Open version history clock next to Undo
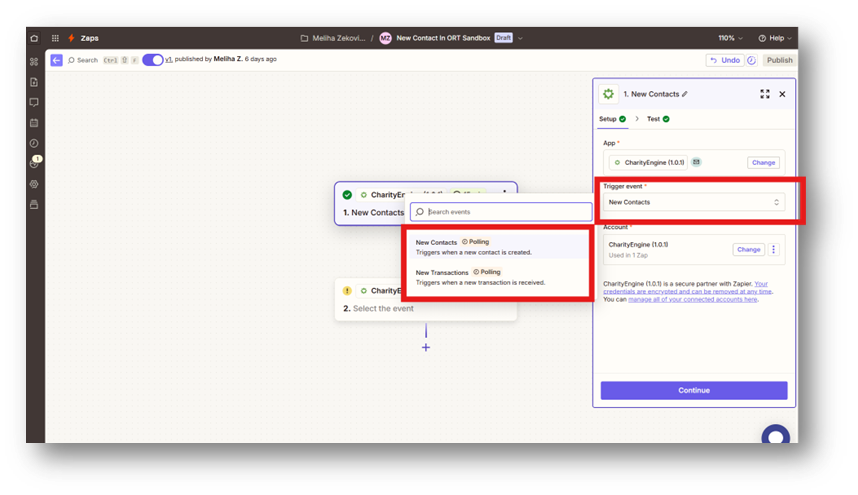 click(x=751, y=61)
